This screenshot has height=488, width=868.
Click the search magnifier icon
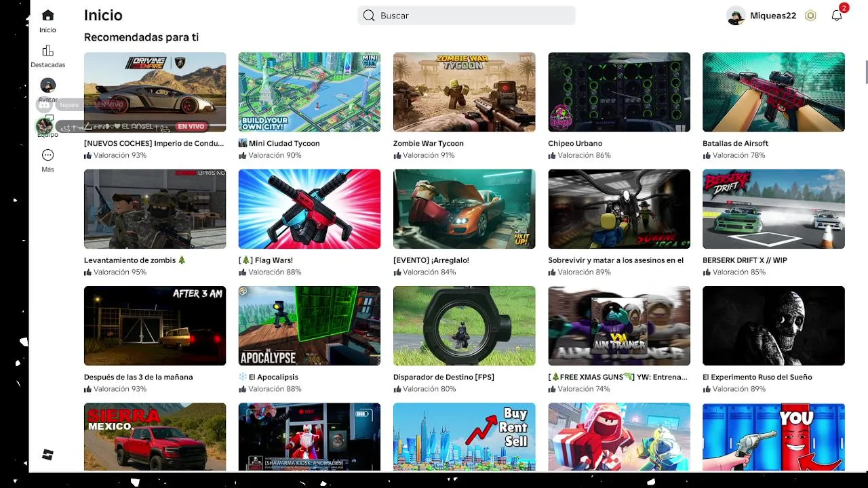point(369,16)
